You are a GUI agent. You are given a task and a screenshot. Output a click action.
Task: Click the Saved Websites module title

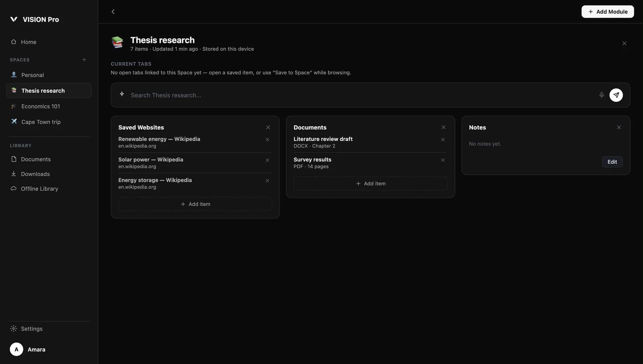click(x=141, y=127)
